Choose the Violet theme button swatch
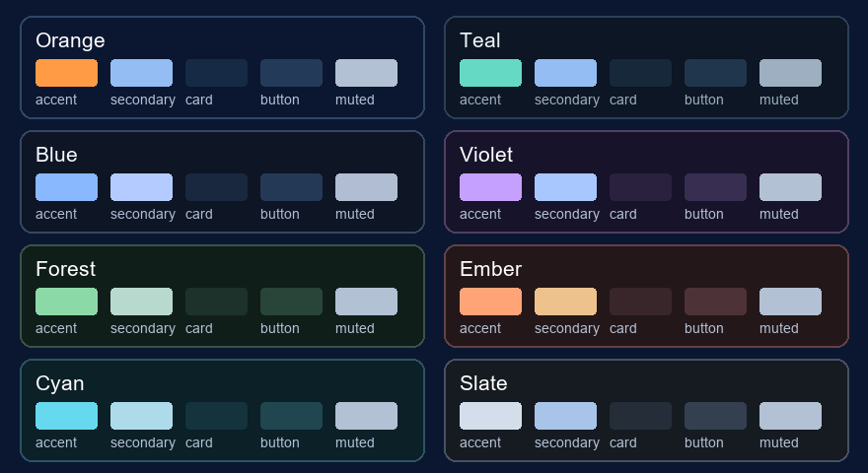Viewport: 868px width, 473px height. coord(716,187)
